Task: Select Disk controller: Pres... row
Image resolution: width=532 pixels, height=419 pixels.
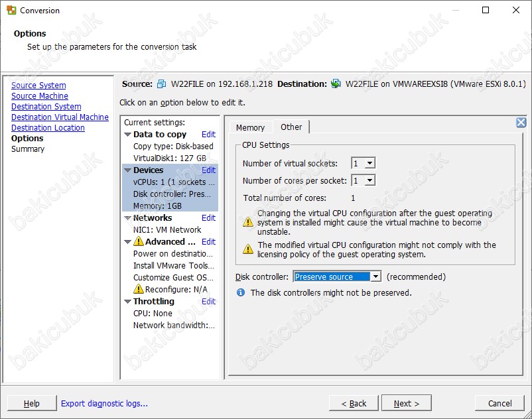Action: tap(172, 194)
